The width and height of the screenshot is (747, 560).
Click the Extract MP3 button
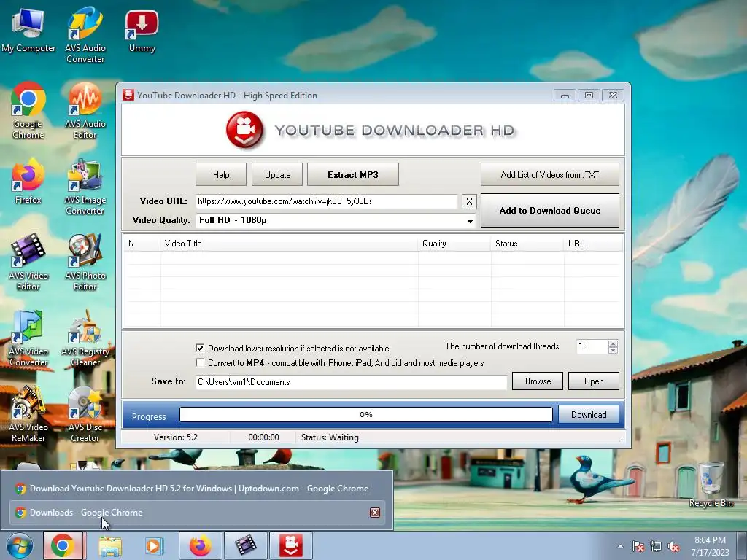[x=353, y=174]
